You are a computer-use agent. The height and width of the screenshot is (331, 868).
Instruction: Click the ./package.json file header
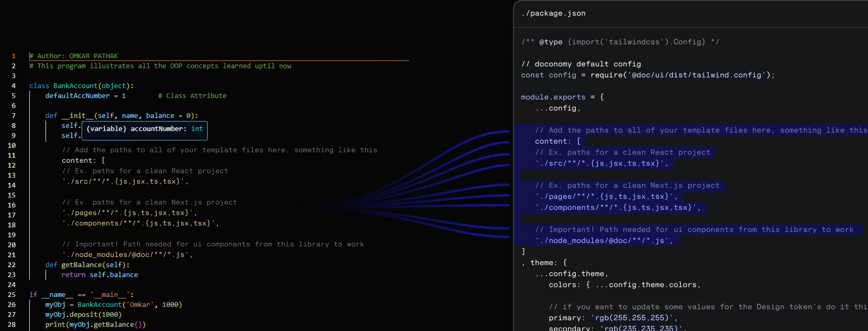click(x=553, y=13)
